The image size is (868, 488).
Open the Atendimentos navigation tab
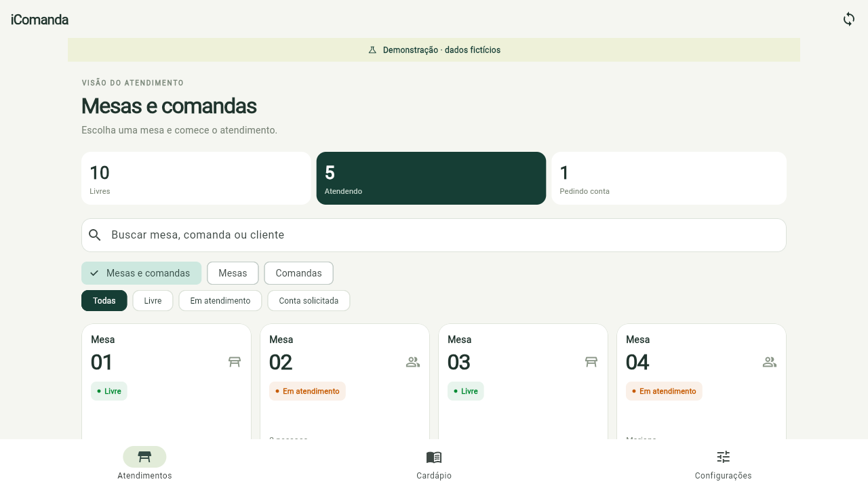click(144, 464)
